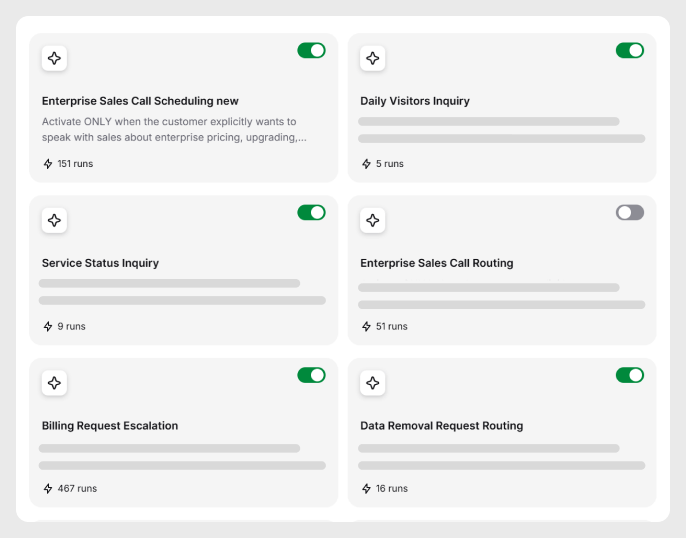The height and width of the screenshot is (538, 686).
Task: Click description starting 'Activate ONLY when the customer'
Action: [x=174, y=129]
